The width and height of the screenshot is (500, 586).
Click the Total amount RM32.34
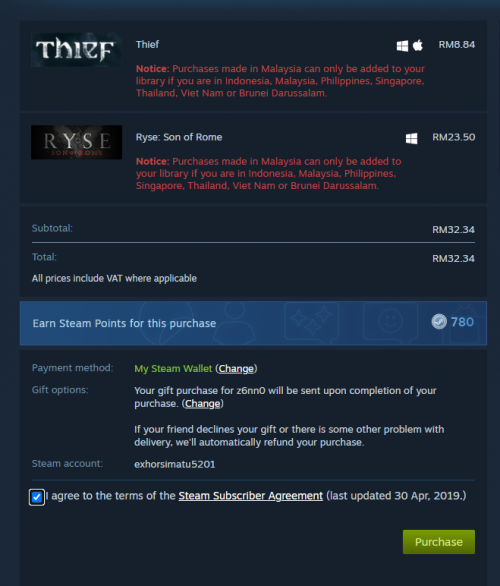click(x=453, y=259)
